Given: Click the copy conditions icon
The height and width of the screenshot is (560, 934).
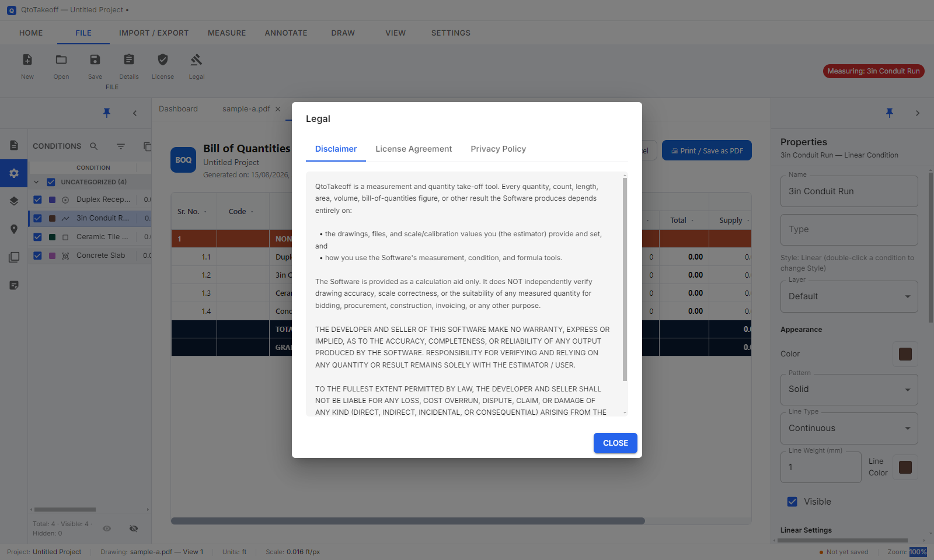Looking at the screenshot, I should 147,146.
